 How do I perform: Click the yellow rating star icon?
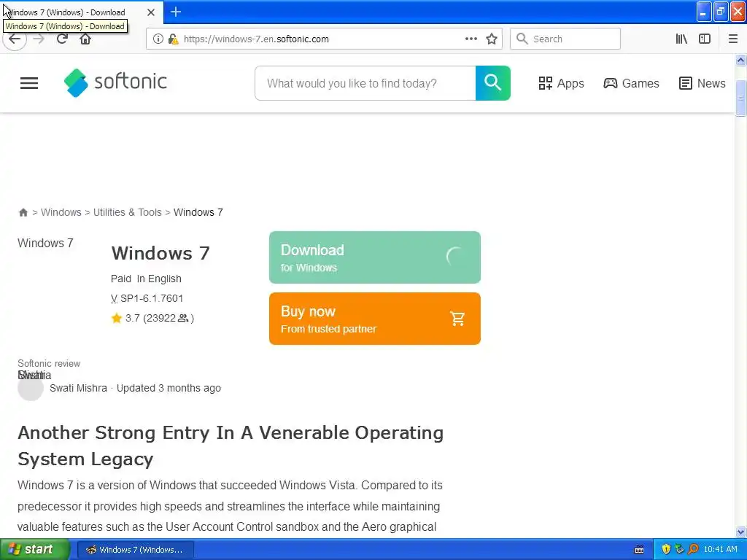point(117,318)
